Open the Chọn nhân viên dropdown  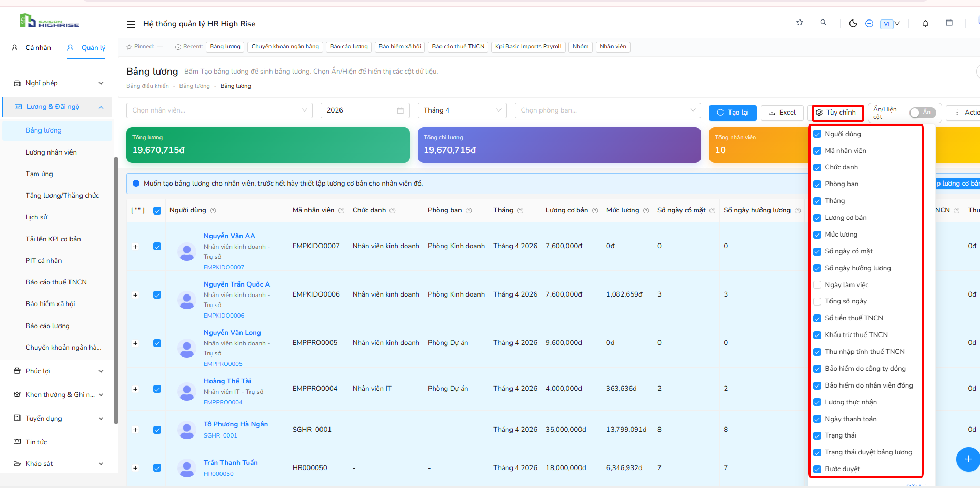219,110
